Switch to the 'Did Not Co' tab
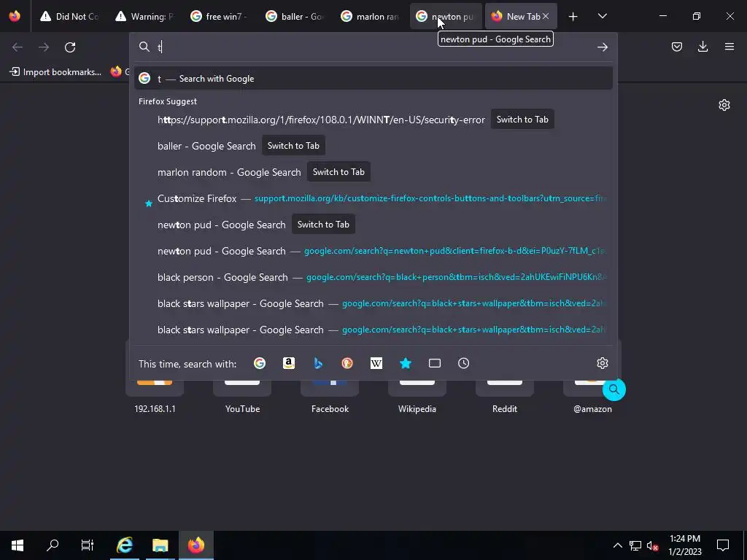 point(69,17)
